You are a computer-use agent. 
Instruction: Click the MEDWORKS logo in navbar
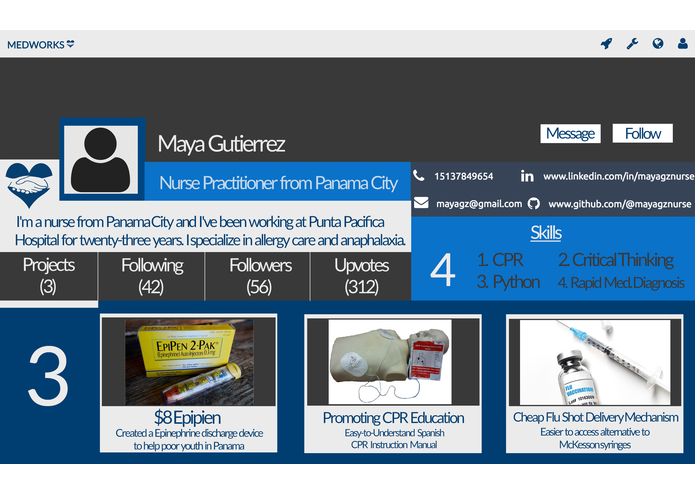(40, 44)
